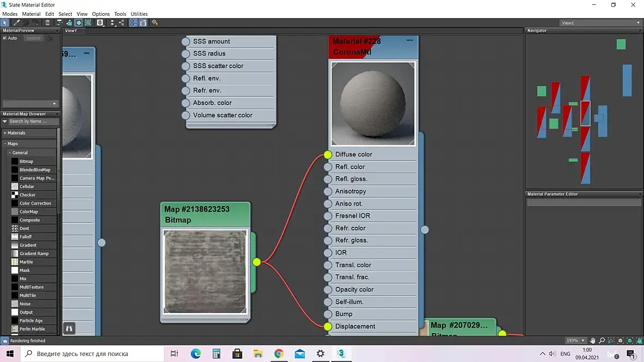Select Color Correction map in browser list

tap(35, 203)
